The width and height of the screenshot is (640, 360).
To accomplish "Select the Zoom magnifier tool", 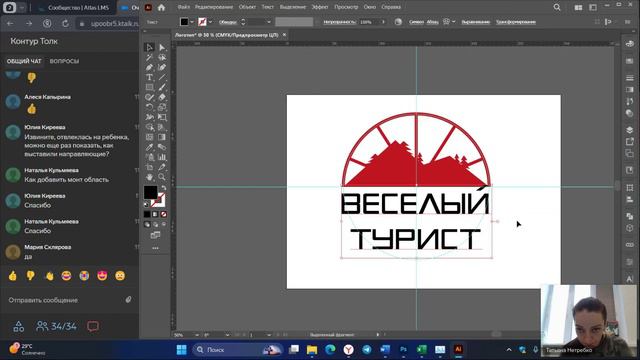I will [162, 177].
